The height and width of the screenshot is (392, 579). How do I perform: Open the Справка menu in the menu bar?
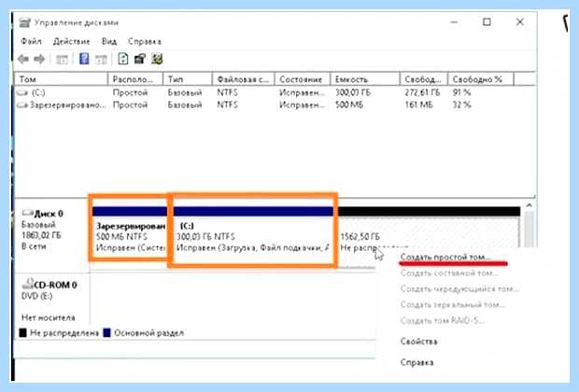(145, 41)
